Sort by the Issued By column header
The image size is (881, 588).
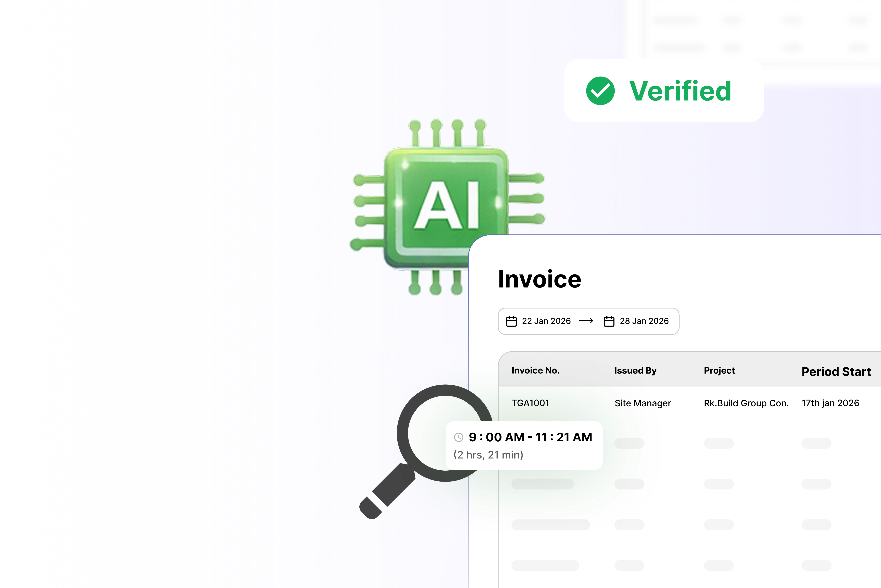pyautogui.click(x=635, y=370)
